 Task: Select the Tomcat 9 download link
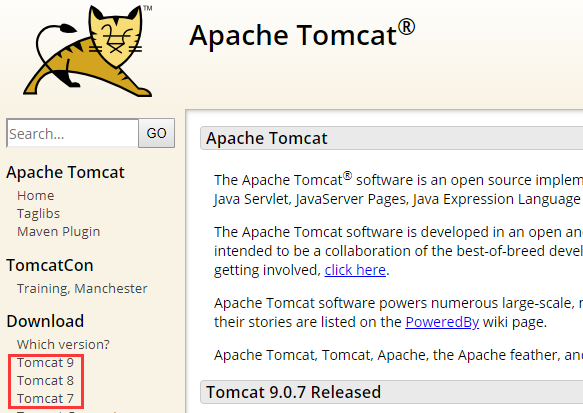coord(45,362)
